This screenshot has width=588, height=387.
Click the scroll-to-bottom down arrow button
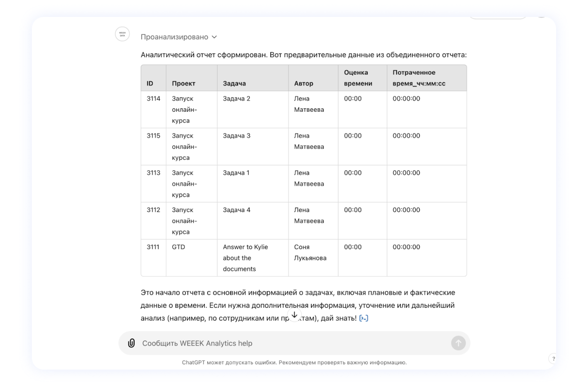tap(294, 314)
